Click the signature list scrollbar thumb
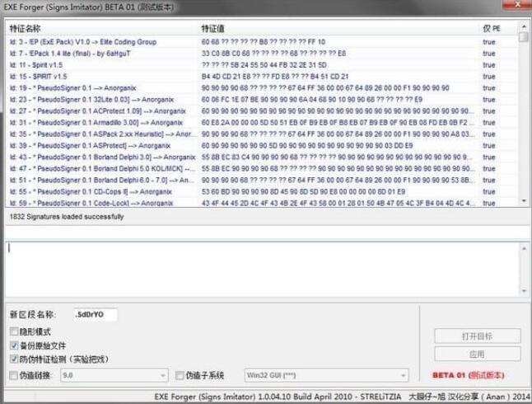The height and width of the screenshot is (404, 532). tap(524, 37)
